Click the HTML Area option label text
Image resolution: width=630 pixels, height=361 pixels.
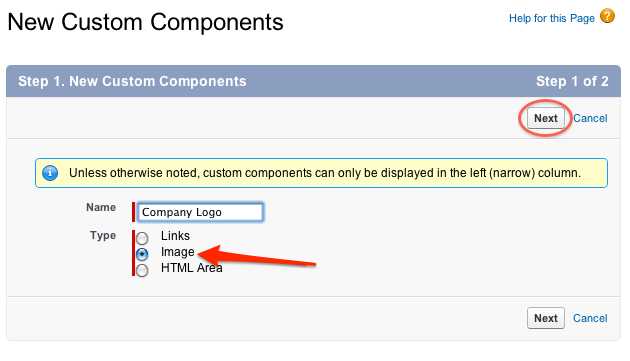[x=192, y=268]
